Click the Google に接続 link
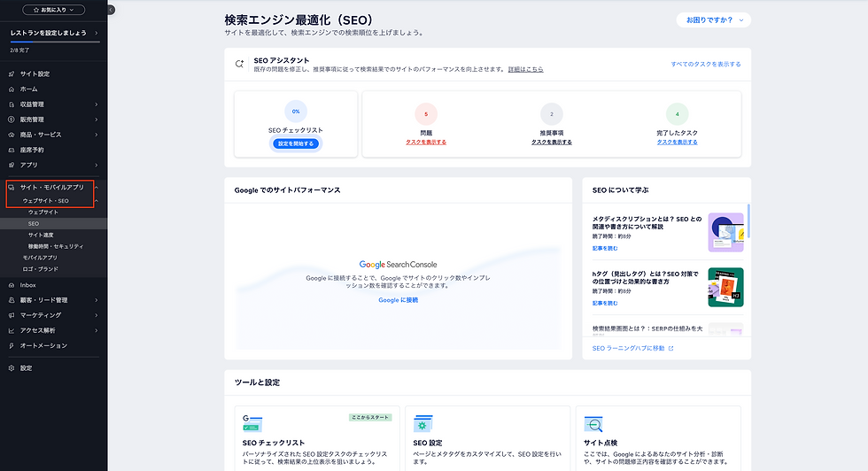Viewport: 868px width, 471px height. [398, 300]
